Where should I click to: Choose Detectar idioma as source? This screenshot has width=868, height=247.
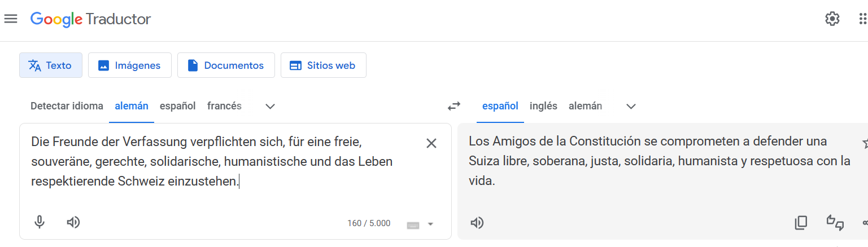pos(67,106)
